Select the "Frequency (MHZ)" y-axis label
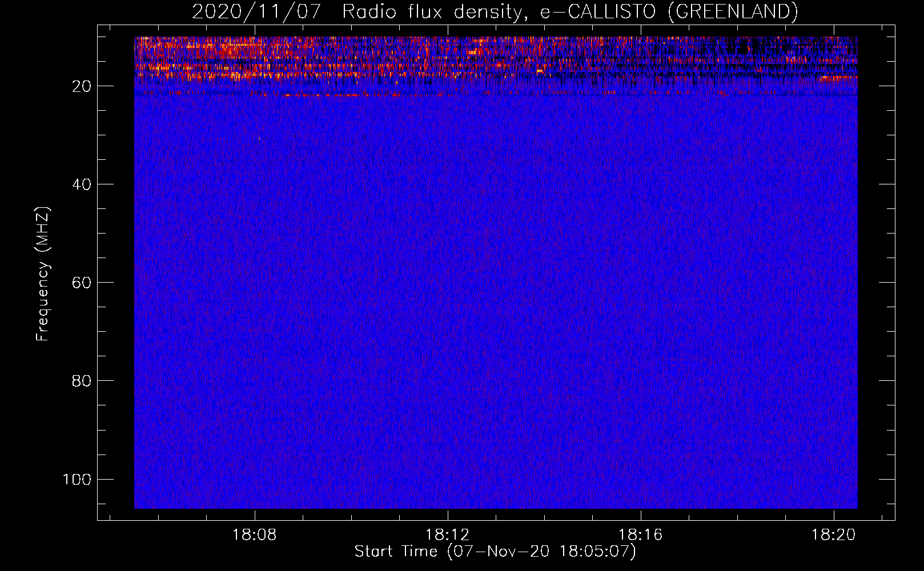 pyautogui.click(x=43, y=274)
